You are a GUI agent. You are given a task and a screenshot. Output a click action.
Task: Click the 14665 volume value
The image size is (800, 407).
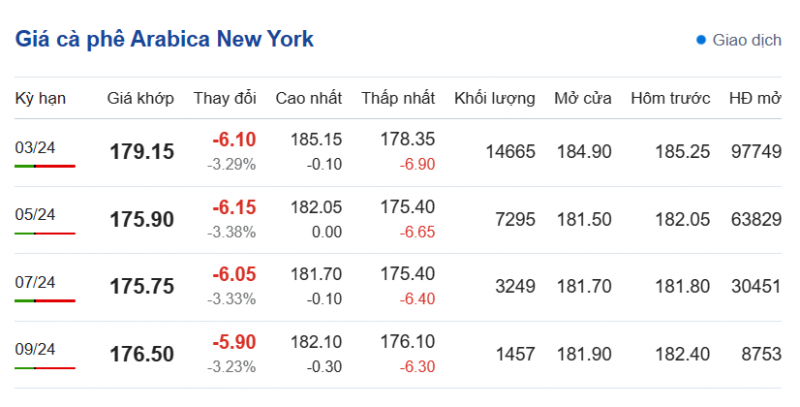click(510, 152)
